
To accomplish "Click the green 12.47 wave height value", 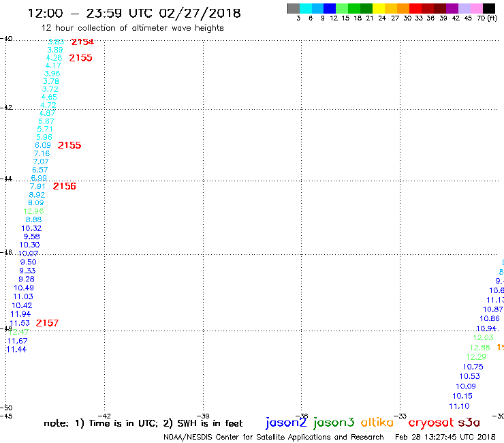I will coord(18,332).
